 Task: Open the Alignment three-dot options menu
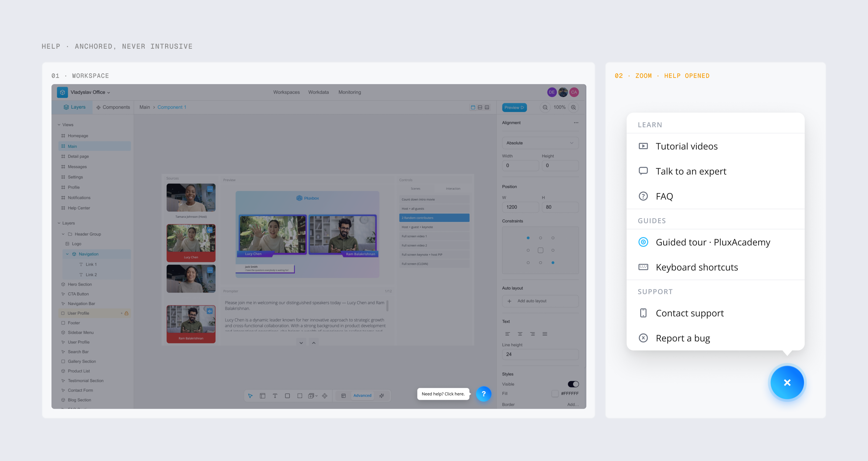(x=576, y=123)
